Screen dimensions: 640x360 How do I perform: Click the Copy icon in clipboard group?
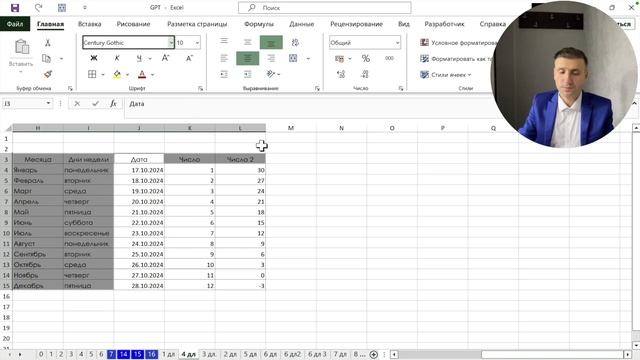[47, 58]
